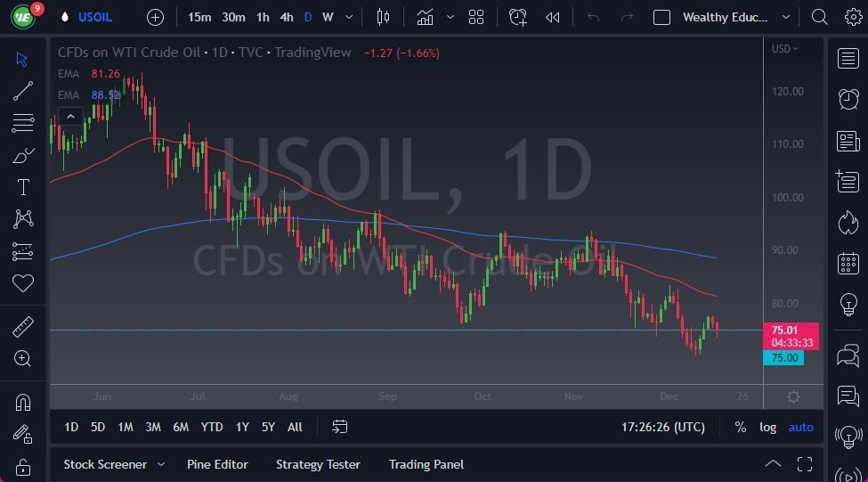Open the forecasting and measurement tools
This screenshot has height=482, width=868.
[22, 251]
